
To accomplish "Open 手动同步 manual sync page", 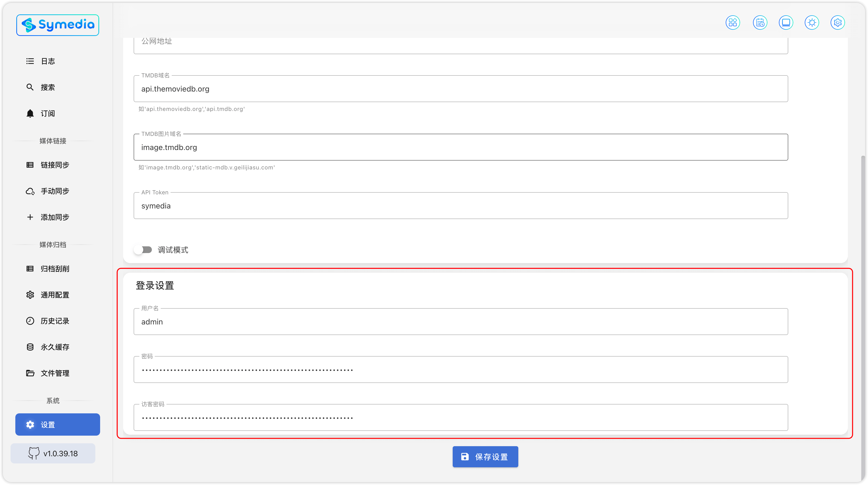I will coord(55,191).
